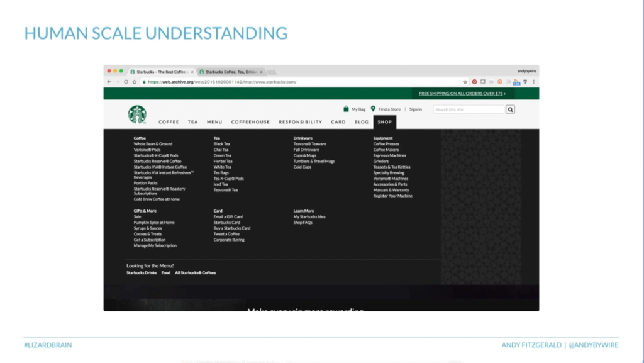Open the Herbal Tea link
This screenshot has height=363, width=644.
coord(223,162)
